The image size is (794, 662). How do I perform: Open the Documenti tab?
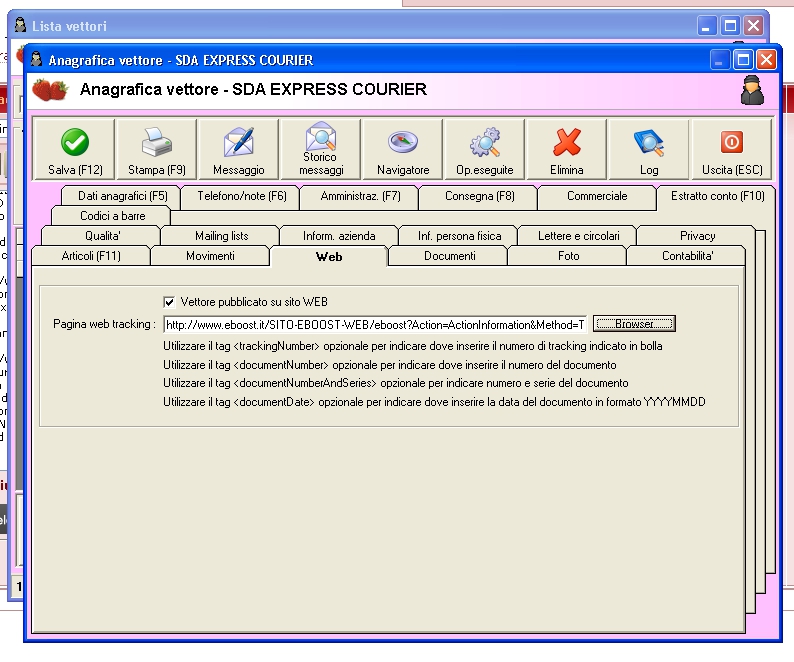(x=450, y=256)
